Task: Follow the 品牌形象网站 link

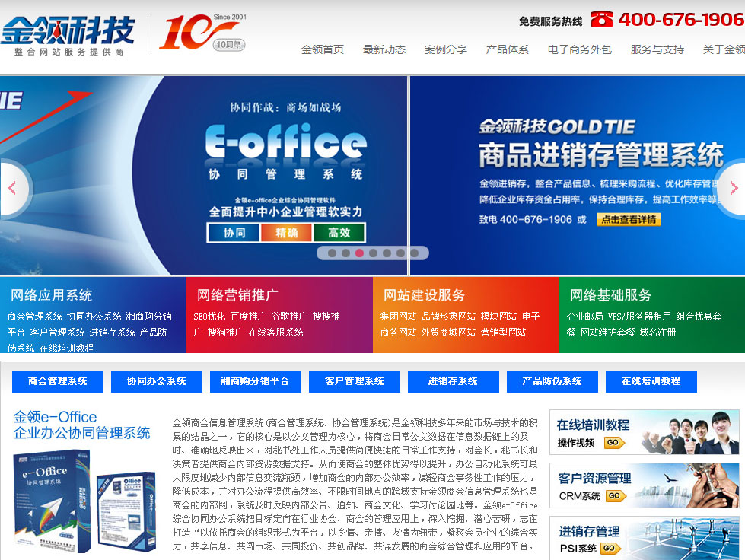Action: (x=448, y=317)
